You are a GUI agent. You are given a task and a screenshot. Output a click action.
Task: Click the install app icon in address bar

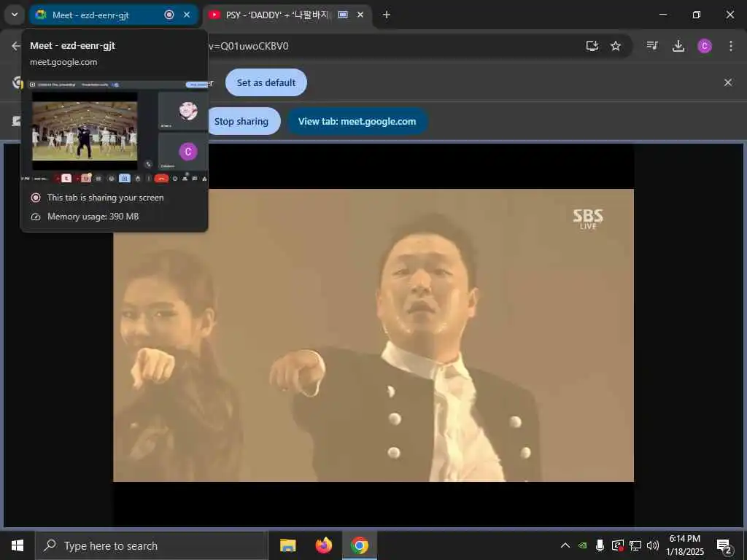coord(592,46)
